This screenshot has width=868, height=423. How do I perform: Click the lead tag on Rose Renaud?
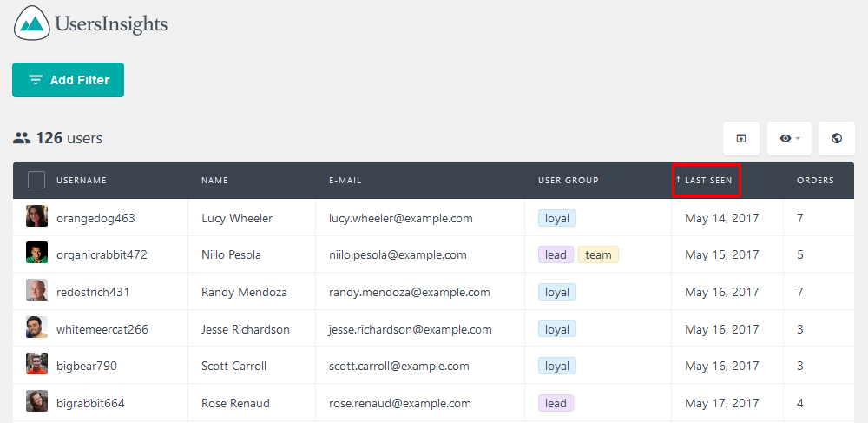556,403
